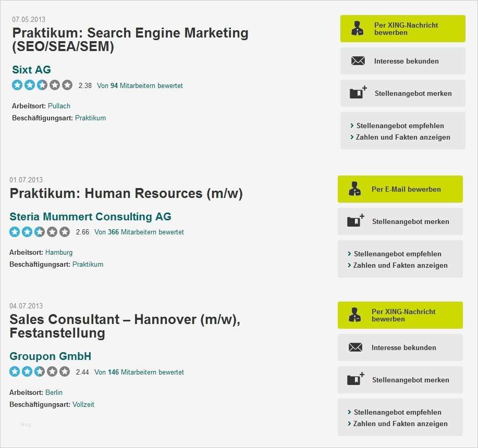Click Sixt AG star rating
Image resolution: width=478 pixels, height=448 pixels.
[42, 85]
